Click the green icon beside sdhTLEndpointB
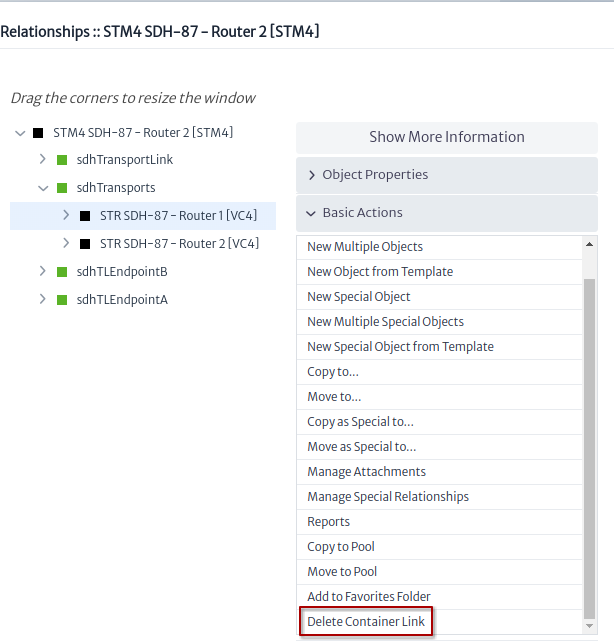The width and height of the screenshot is (614, 641). click(x=62, y=272)
